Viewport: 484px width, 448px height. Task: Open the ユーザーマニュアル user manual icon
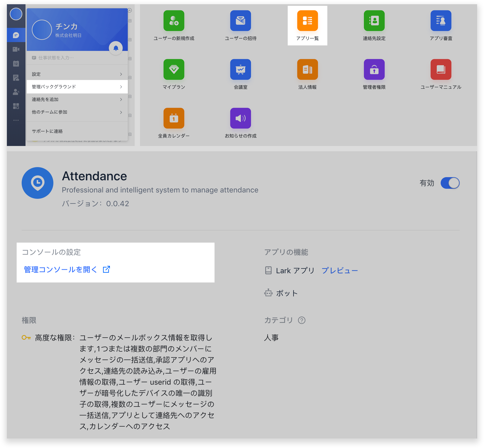tap(441, 70)
